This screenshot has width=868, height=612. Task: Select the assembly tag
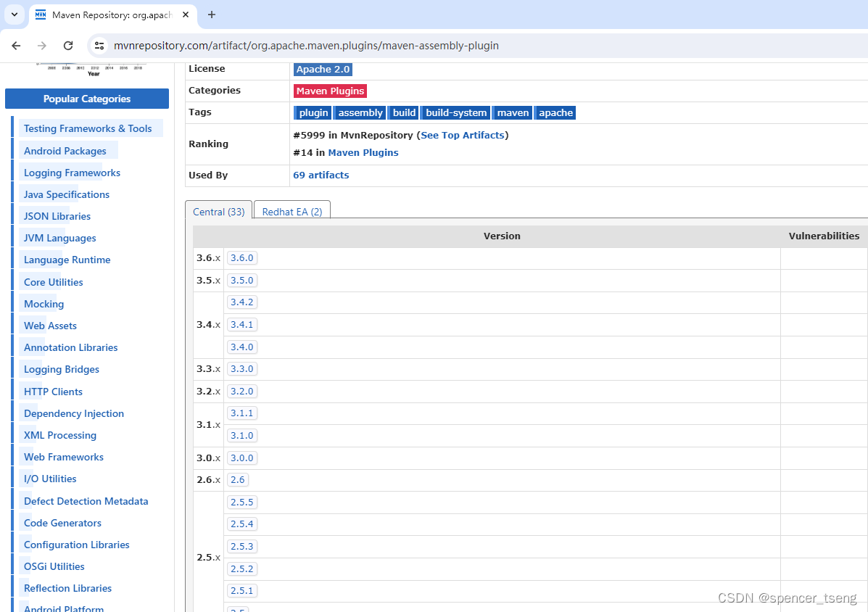tap(360, 112)
